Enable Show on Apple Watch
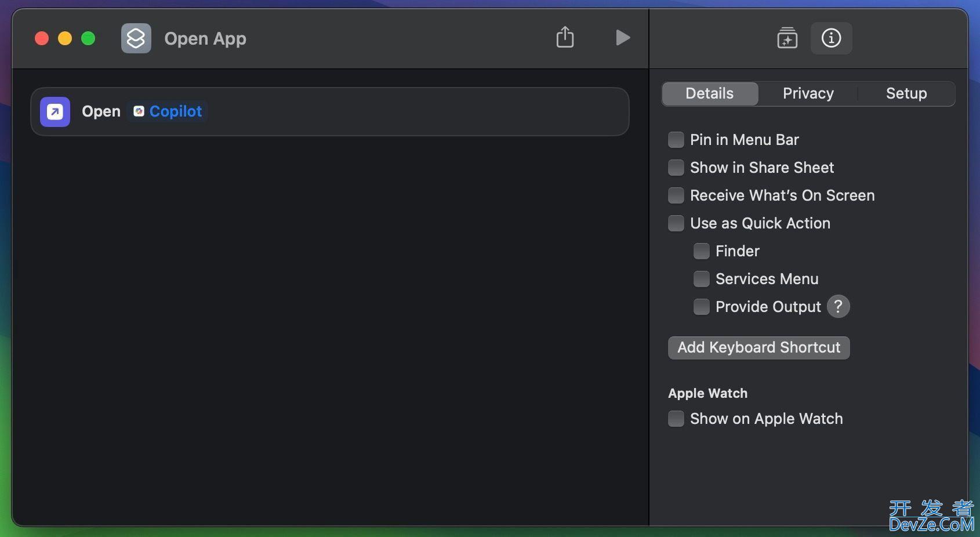The image size is (980, 537). (x=676, y=419)
